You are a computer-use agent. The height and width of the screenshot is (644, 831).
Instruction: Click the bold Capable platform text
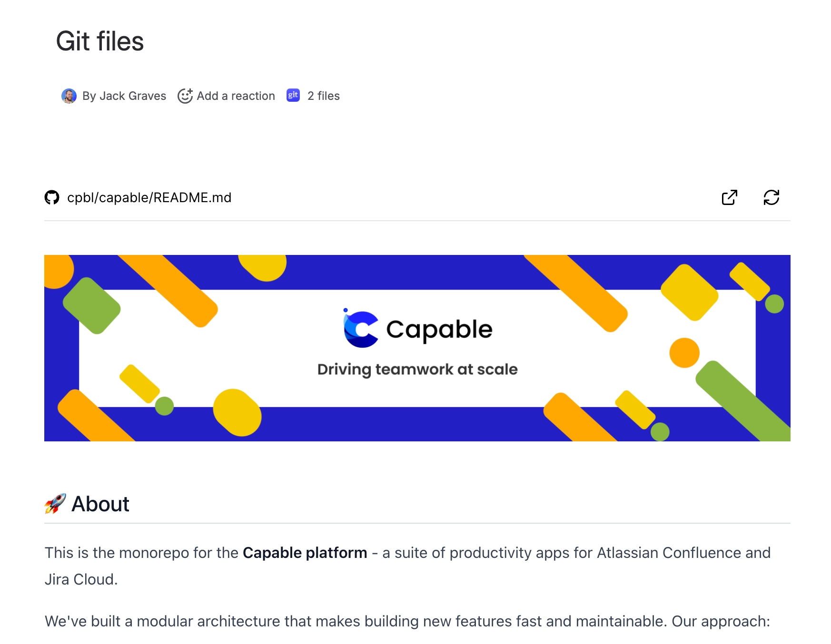tap(304, 552)
